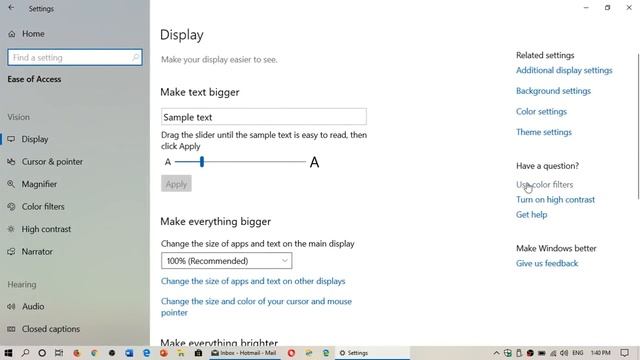Open the clock showing 1:40 PM

point(600,353)
